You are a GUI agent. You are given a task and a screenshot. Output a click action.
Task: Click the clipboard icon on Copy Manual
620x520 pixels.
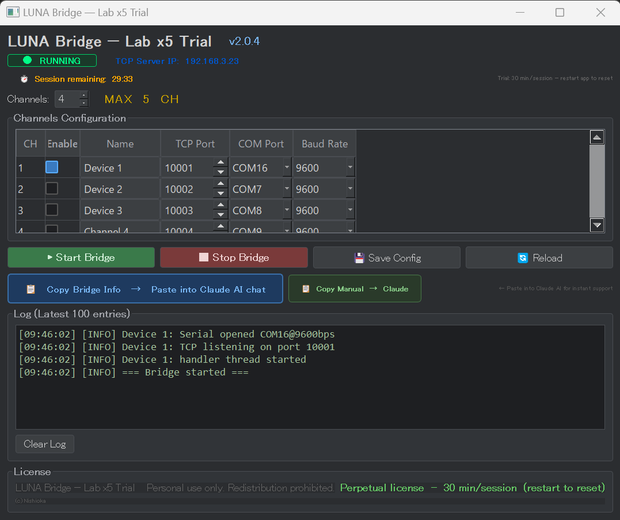pos(306,289)
